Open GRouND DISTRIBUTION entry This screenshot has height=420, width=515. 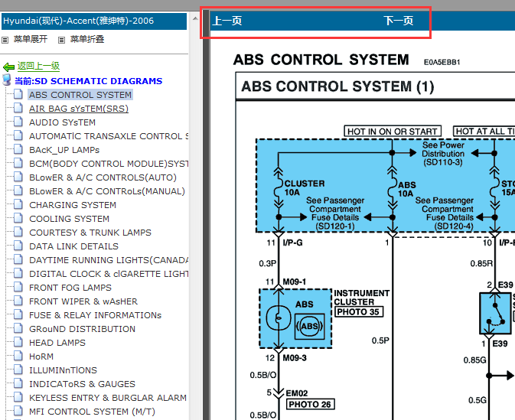pos(82,330)
